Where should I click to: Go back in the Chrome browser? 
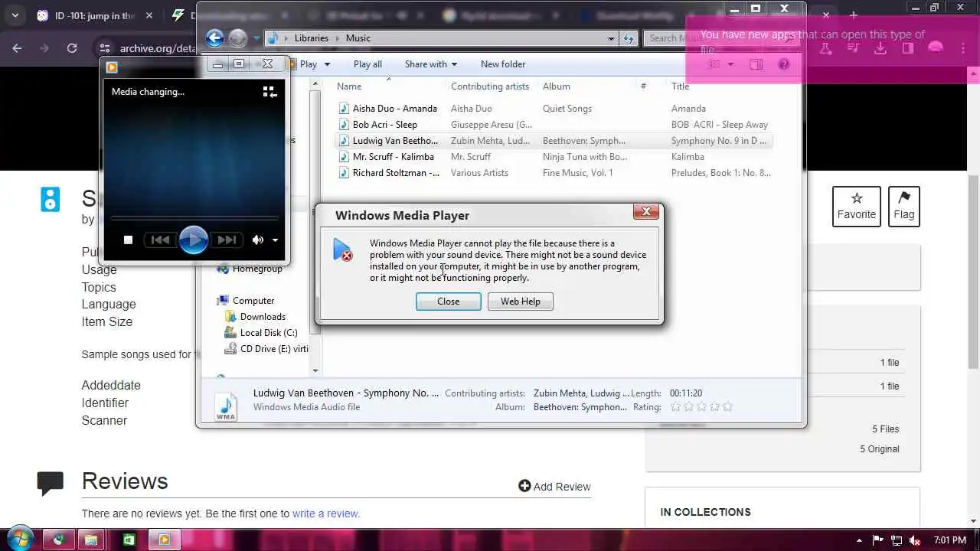17,47
